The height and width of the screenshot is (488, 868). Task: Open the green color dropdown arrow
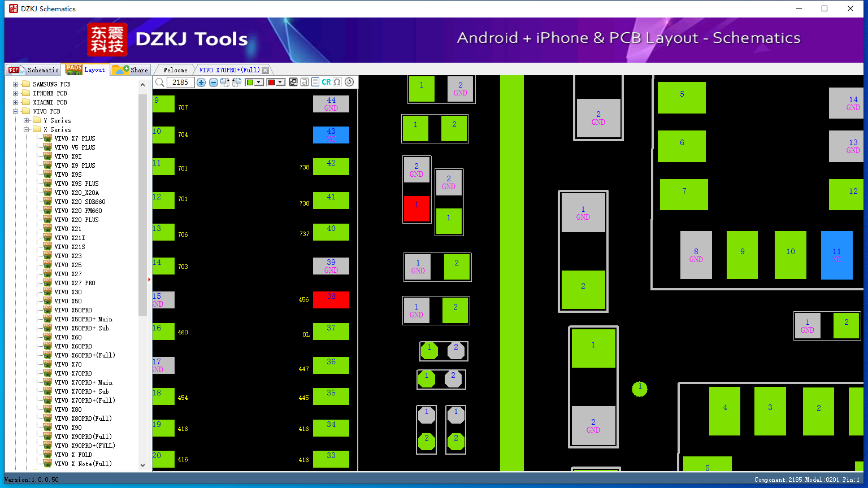tap(259, 82)
